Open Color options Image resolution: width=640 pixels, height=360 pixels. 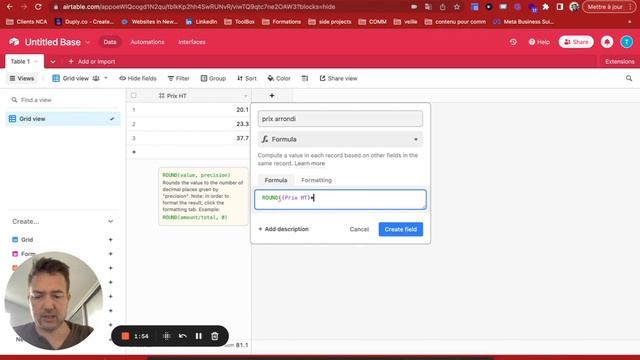click(279, 78)
